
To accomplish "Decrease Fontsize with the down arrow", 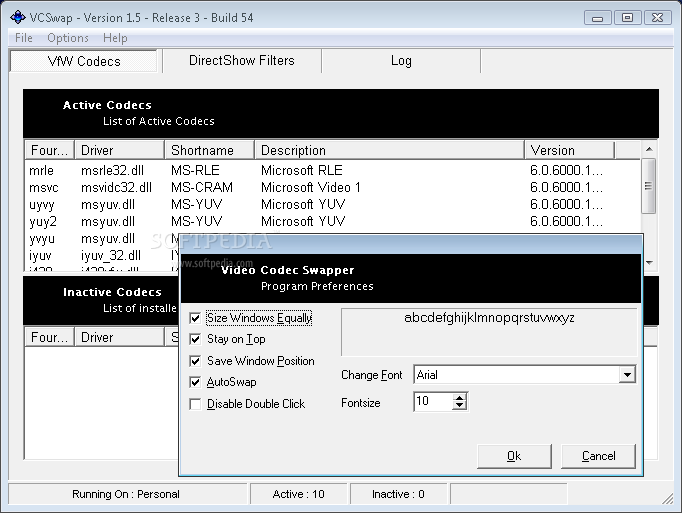I will point(460,406).
